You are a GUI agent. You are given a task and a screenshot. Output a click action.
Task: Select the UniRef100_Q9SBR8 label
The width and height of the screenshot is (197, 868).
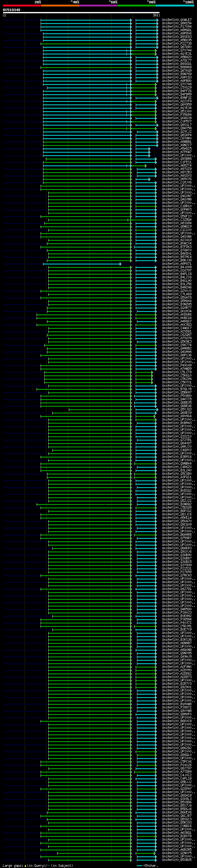(177, 159)
